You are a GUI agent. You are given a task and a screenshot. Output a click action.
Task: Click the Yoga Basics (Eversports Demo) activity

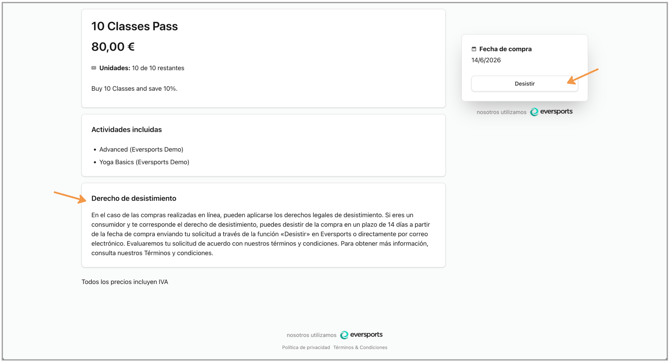[144, 162]
